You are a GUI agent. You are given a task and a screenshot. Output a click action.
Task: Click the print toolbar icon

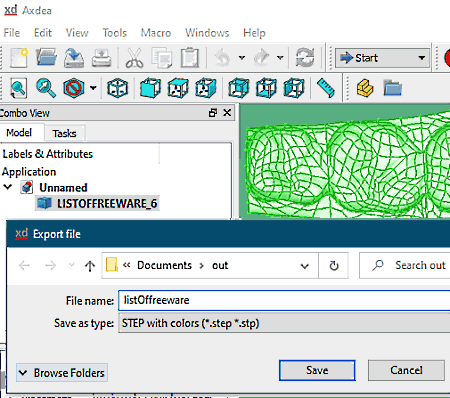tap(101, 58)
